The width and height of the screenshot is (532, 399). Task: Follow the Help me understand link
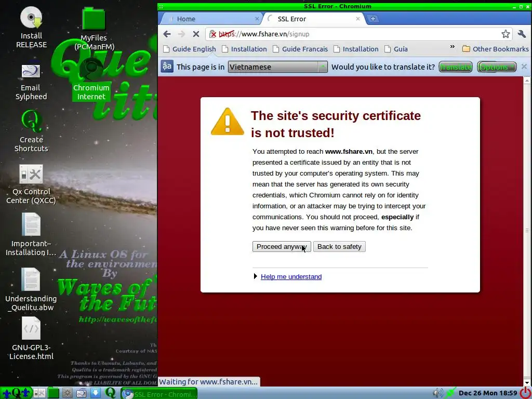pos(291,276)
